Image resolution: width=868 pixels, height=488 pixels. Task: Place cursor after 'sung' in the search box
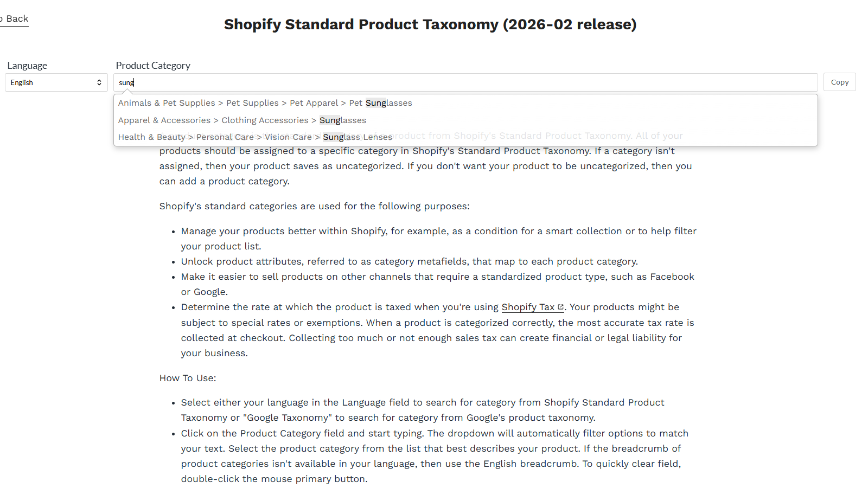pyautogui.click(x=134, y=82)
